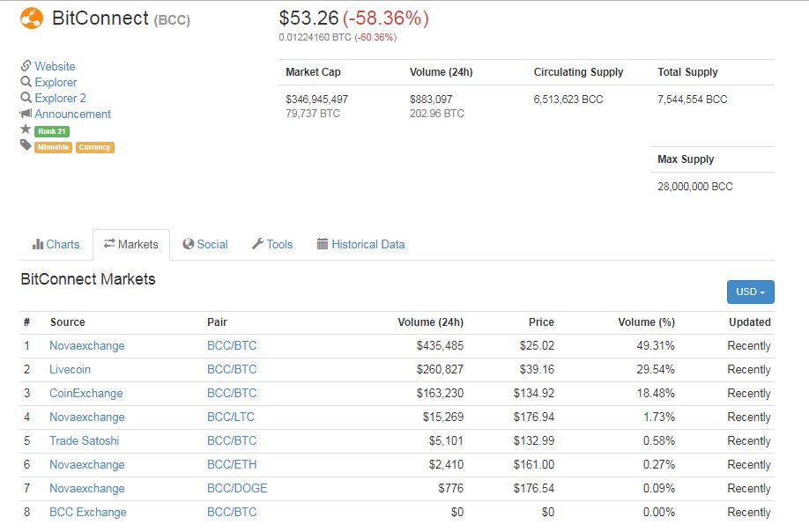Click the BCC/DOGE pair link
Viewport: 809px width, 532px height.
(x=237, y=488)
